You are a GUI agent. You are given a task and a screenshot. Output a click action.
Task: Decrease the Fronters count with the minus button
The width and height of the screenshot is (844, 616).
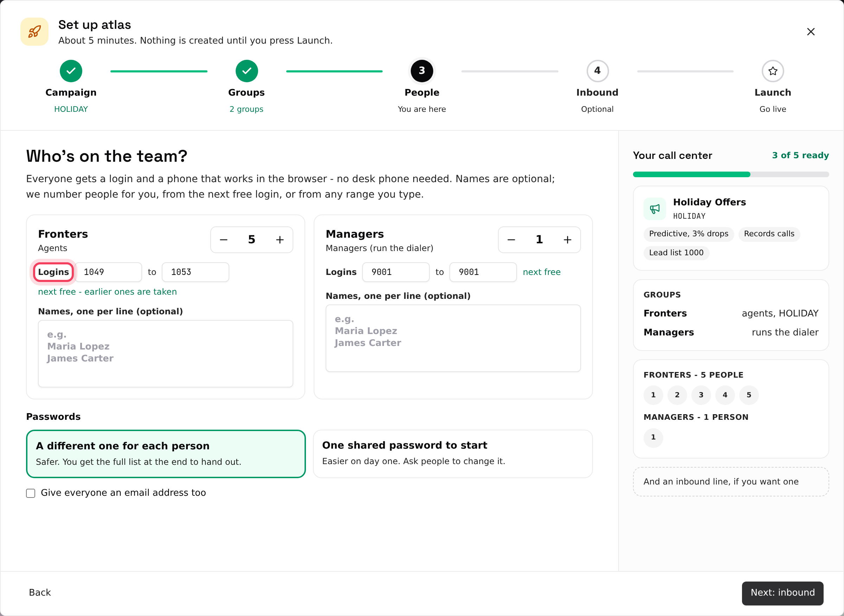(x=224, y=240)
